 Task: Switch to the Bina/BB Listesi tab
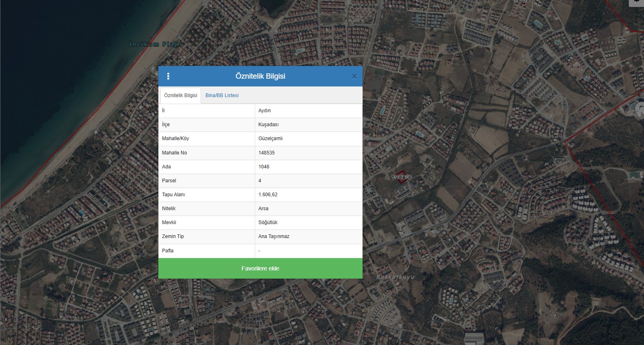[222, 95]
